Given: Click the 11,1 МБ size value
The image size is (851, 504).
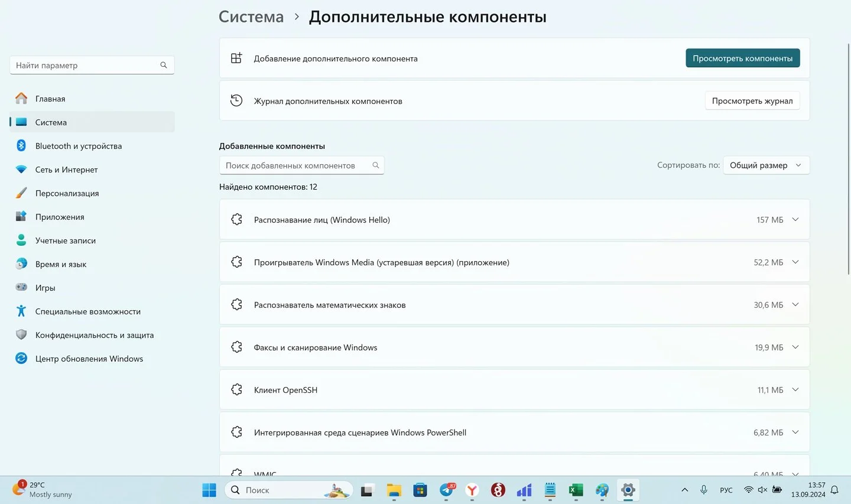Looking at the screenshot, I should (x=771, y=390).
